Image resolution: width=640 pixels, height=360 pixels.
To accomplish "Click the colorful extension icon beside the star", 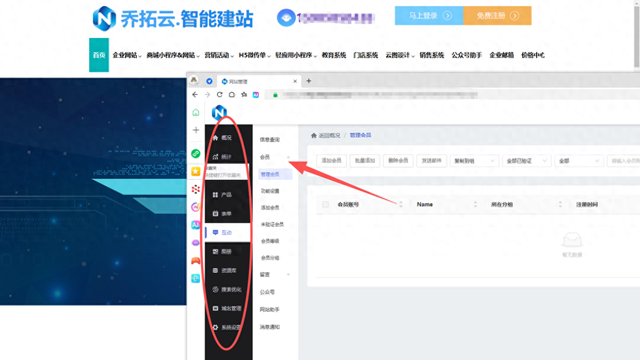I will click(256, 95).
